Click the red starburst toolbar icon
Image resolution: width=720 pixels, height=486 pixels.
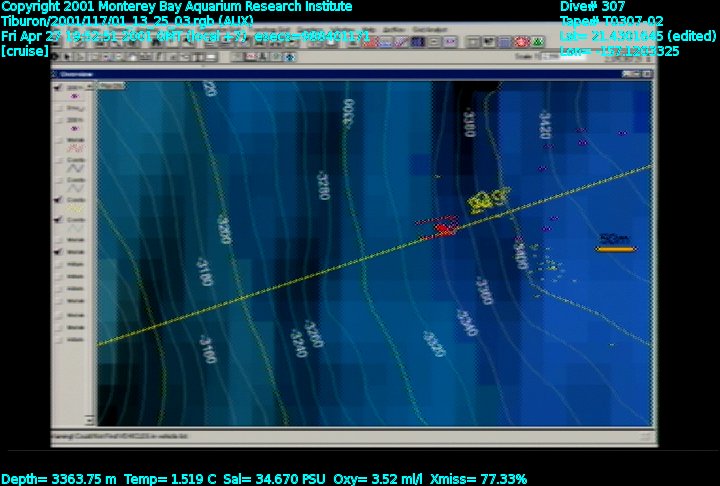coord(522,42)
